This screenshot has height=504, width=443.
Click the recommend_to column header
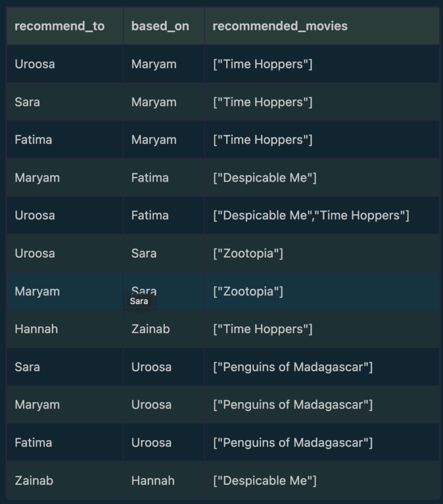[x=59, y=26]
